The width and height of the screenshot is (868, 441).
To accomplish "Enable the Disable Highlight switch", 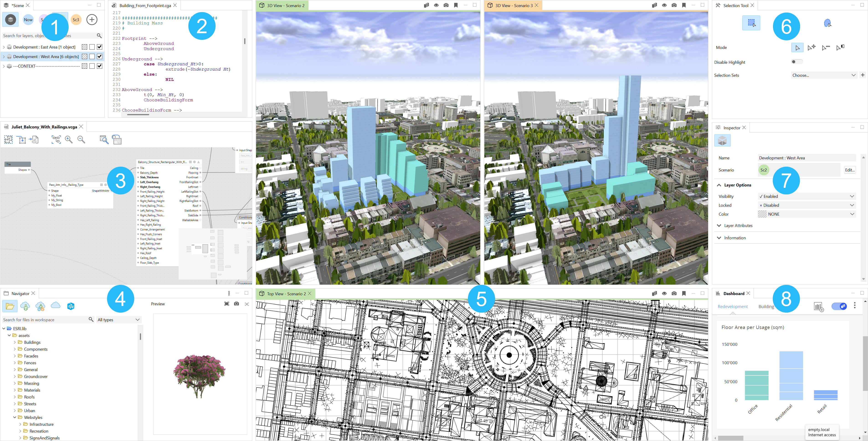I will (x=797, y=62).
